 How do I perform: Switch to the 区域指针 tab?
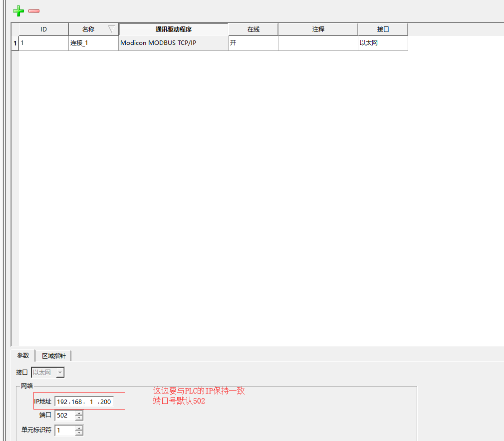(x=54, y=356)
